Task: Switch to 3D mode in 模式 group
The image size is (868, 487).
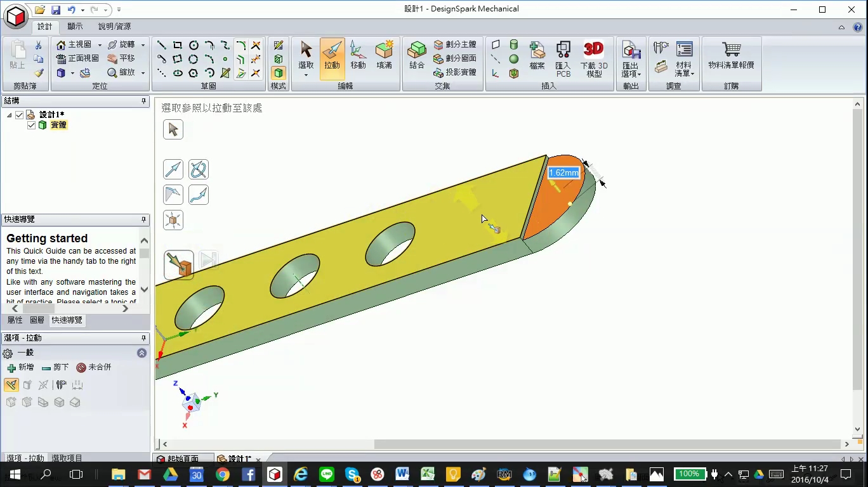Action: 279,73
